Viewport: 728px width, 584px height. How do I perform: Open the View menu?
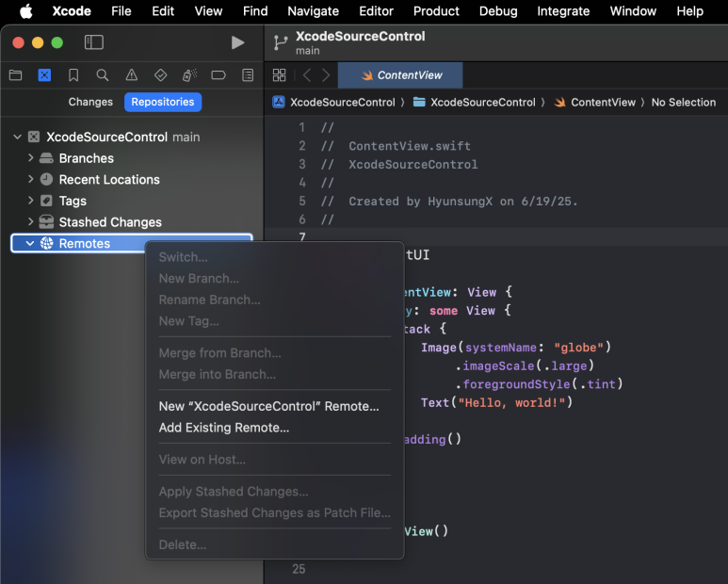(x=208, y=11)
